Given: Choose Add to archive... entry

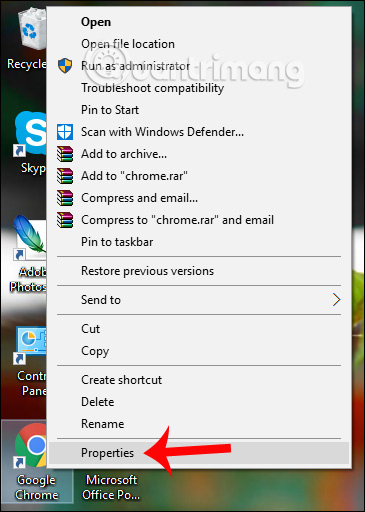Looking at the screenshot, I should coord(199,154).
